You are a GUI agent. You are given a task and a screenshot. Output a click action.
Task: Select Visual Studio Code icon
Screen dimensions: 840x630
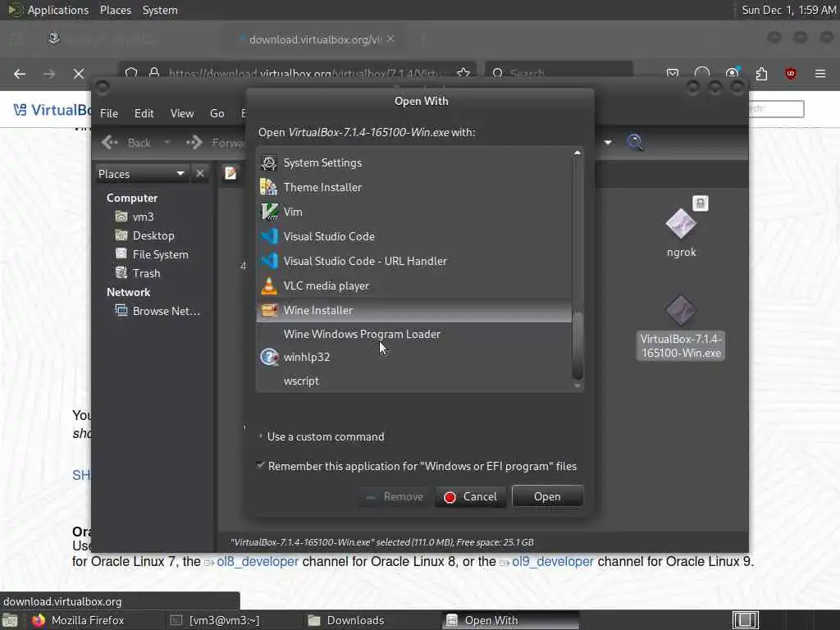pos(269,236)
